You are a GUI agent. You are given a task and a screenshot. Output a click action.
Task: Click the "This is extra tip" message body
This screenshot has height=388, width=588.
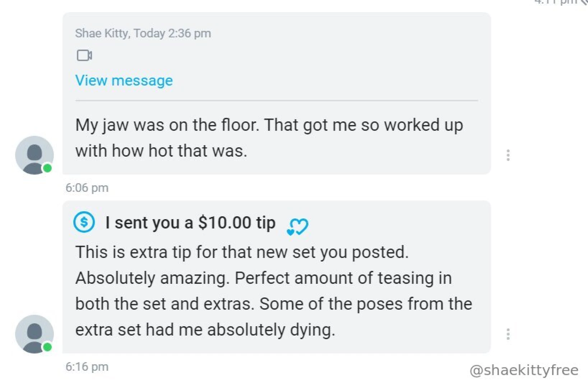241,252
